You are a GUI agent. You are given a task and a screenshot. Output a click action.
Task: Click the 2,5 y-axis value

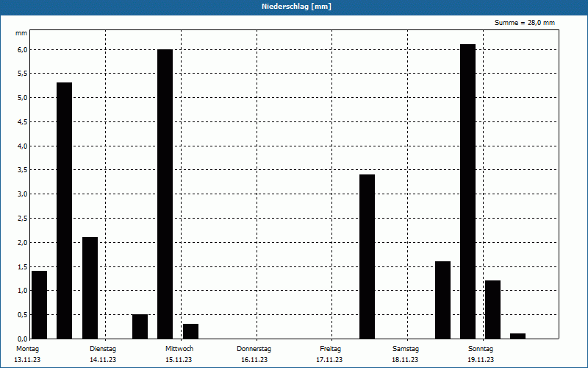23,218
